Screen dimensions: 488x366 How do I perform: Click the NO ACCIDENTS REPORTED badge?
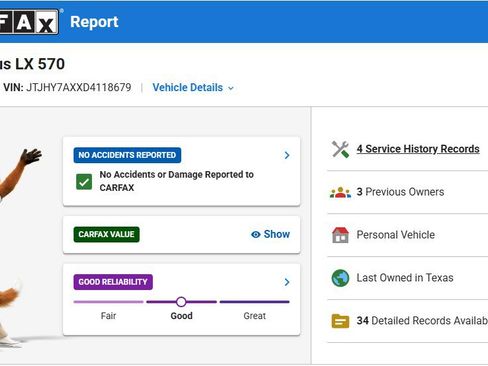[x=127, y=155]
